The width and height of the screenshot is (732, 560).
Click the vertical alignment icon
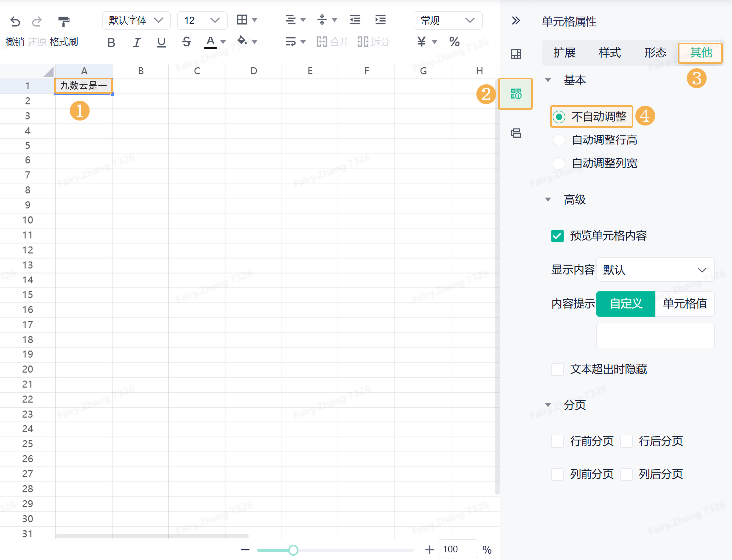[322, 20]
